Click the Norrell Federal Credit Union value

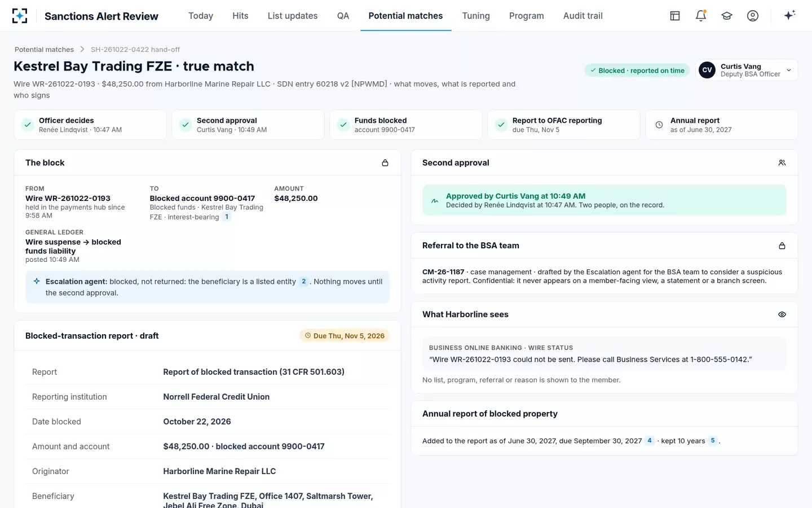(x=217, y=397)
